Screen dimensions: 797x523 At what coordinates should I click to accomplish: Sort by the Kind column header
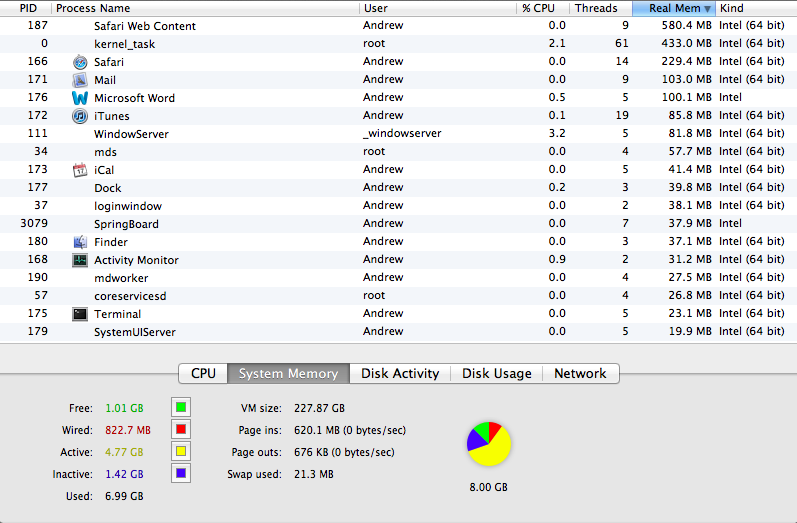pos(756,8)
